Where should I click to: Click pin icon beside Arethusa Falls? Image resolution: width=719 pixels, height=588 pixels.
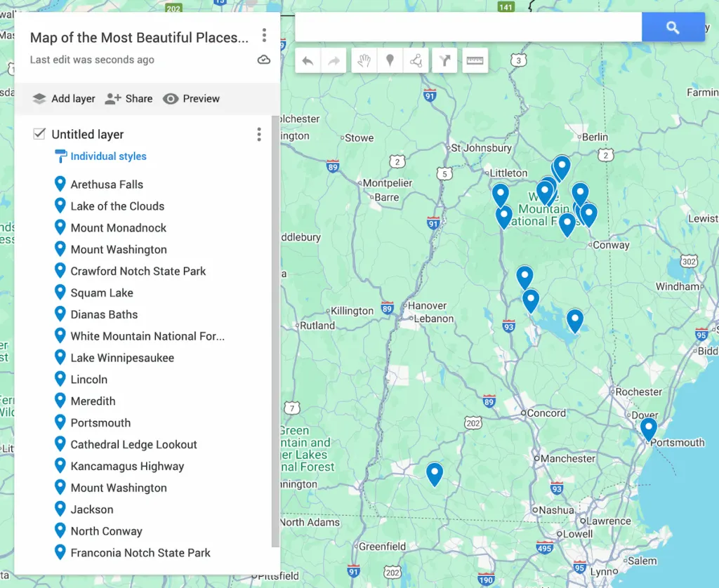point(60,184)
